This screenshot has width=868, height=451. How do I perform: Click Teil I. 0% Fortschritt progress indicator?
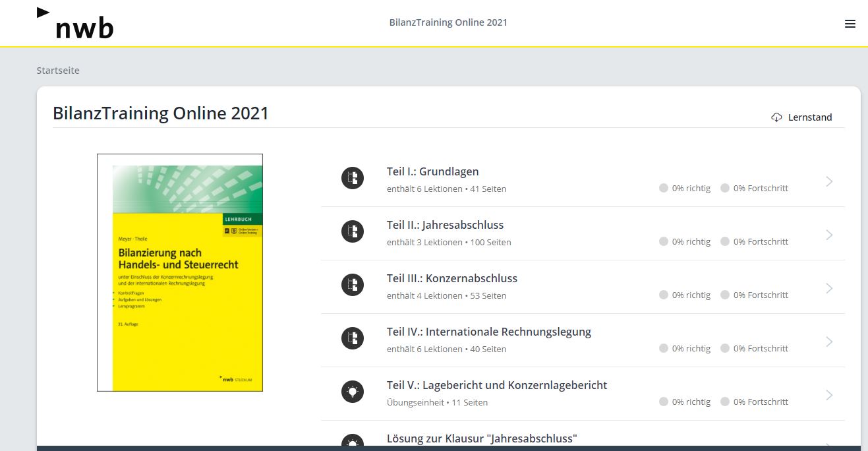coord(754,188)
